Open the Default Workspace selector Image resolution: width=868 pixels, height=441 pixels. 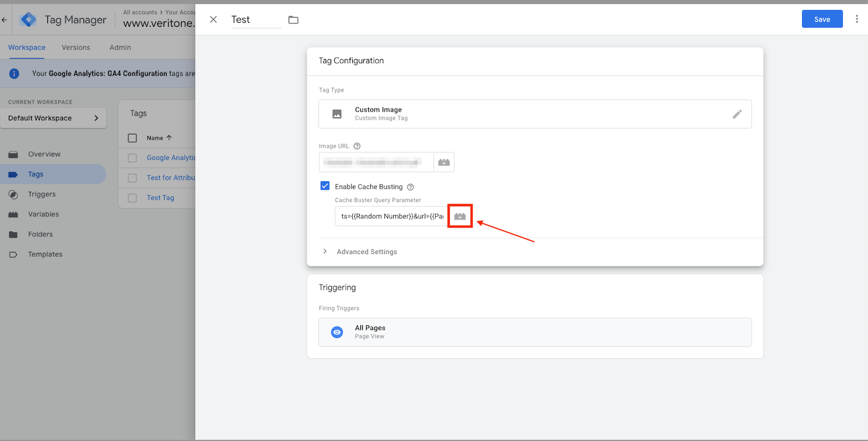[53, 118]
